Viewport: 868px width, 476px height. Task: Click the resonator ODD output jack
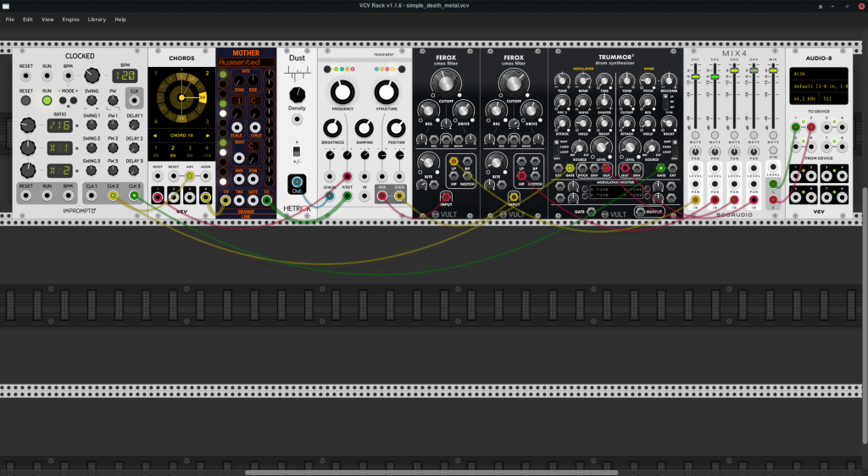[382, 196]
